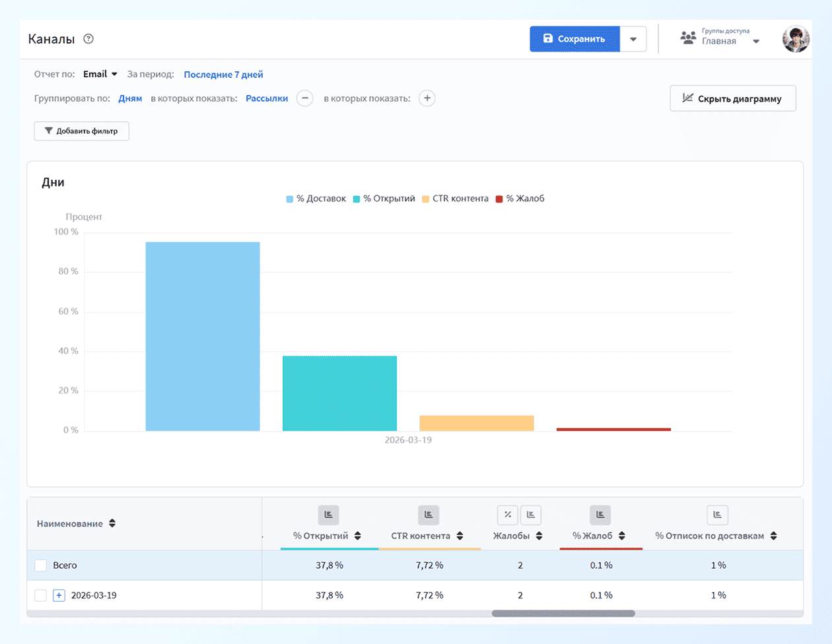Click the percent icon above Жалобы column

[508, 515]
